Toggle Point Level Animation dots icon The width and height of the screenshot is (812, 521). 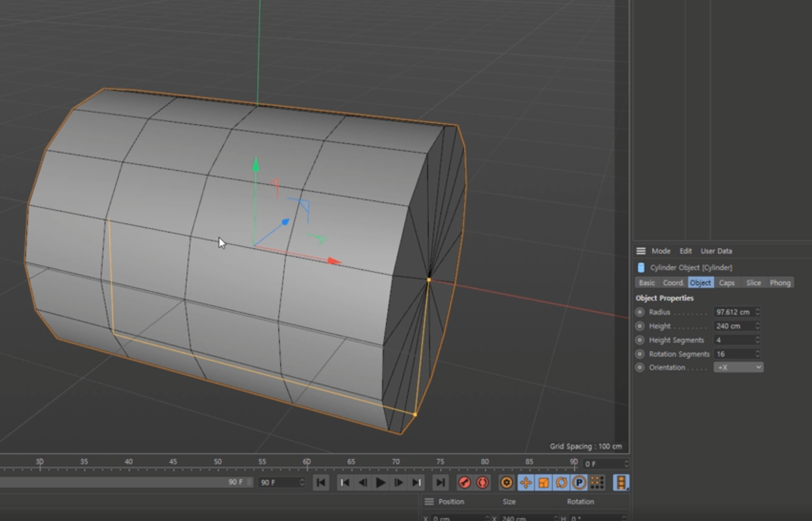[x=597, y=482]
